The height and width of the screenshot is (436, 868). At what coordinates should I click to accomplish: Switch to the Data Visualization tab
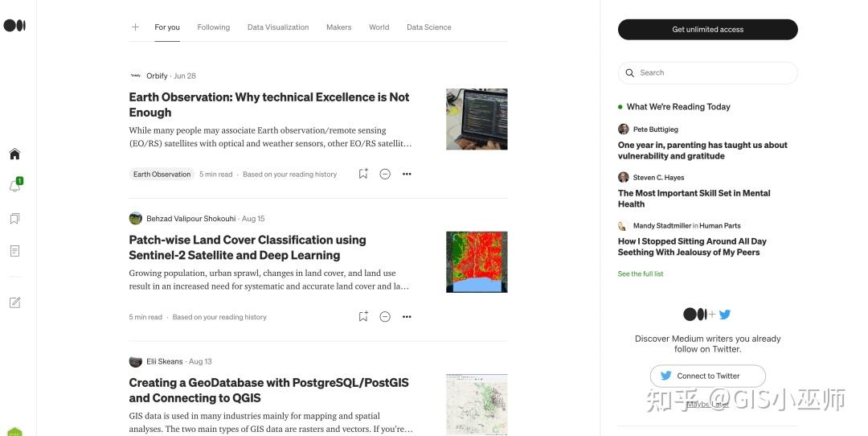click(278, 27)
